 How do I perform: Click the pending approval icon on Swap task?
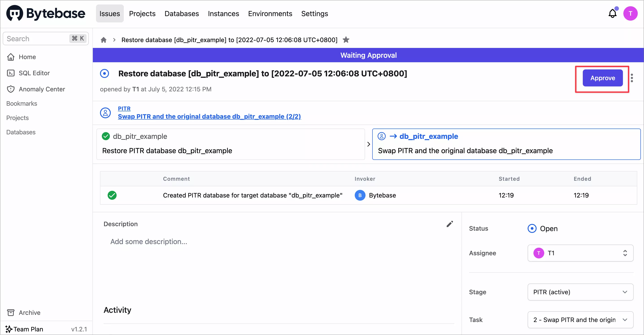(x=381, y=136)
